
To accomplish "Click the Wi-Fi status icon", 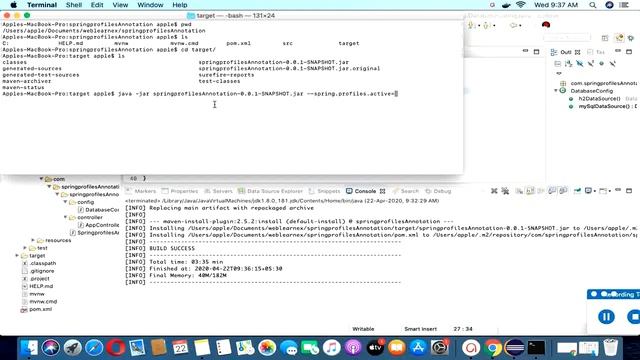I will pos(520,5).
